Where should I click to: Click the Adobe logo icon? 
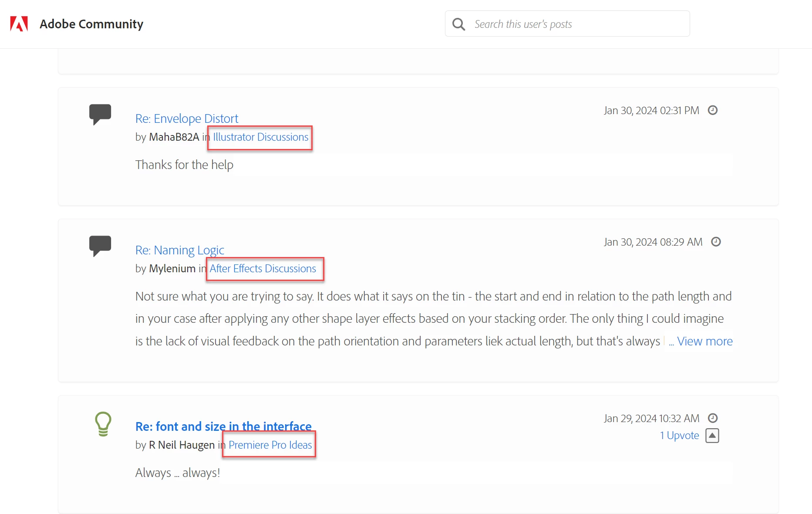tap(19, 24)
